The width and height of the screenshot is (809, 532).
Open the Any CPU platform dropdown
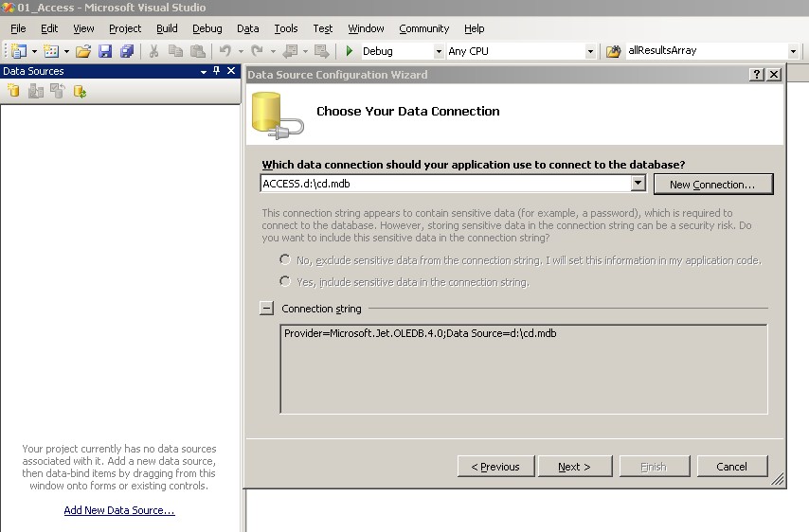click(590, 51)
